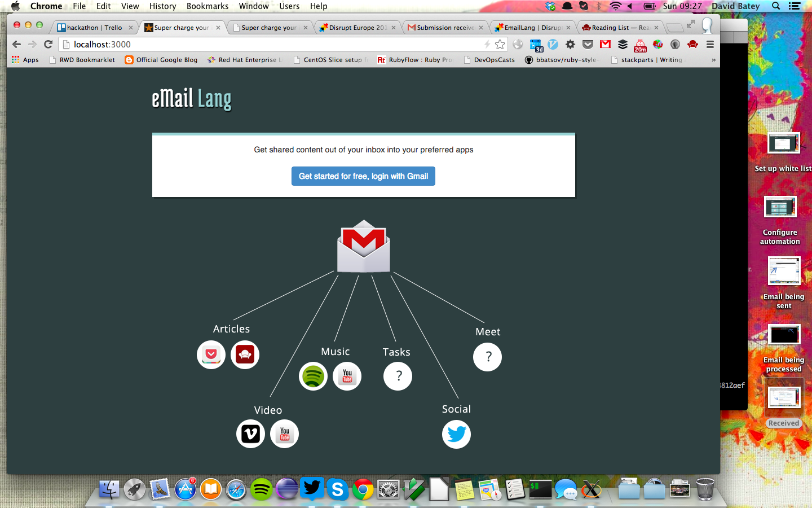Open Skype from the Dock
Image resolution: width=812 pixels, height=508 pixels.
[x=337, y=489]
